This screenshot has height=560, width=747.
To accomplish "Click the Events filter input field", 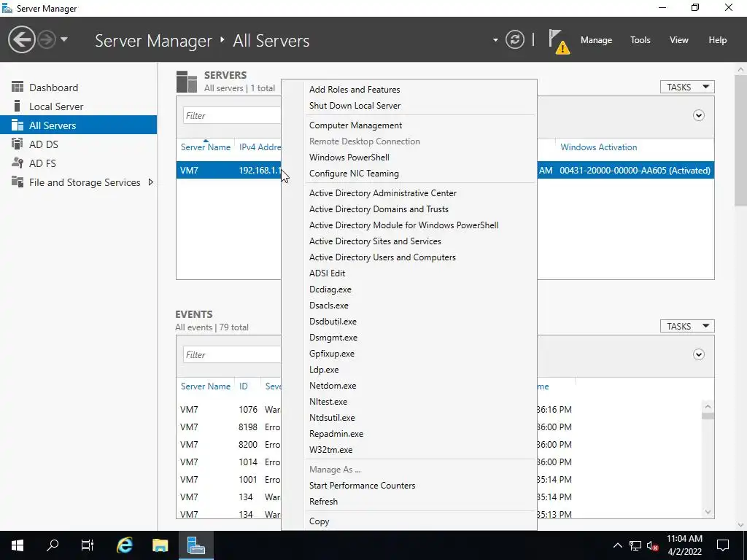I will [231, 355].
